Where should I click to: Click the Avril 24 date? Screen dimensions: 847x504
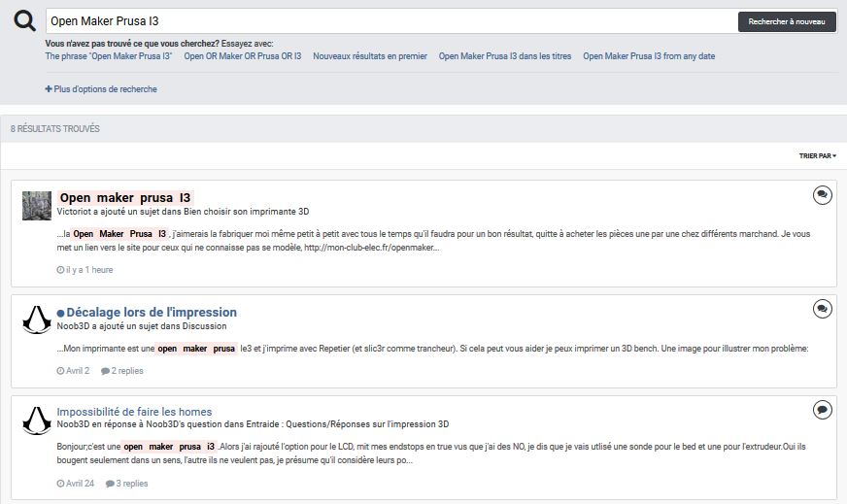pos(75,484)
